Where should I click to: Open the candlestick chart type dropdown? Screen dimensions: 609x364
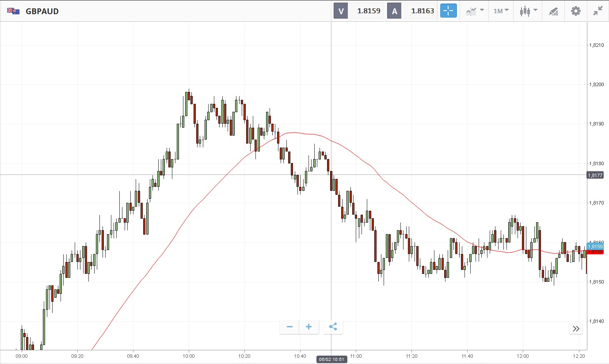[529, 11]
